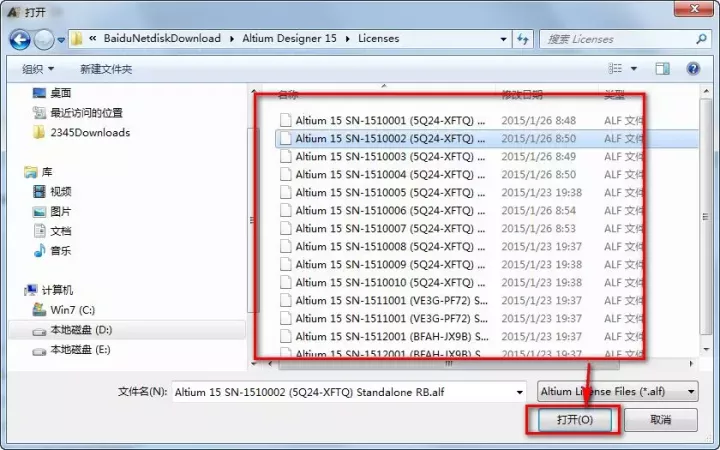Click the 打开(O) button
The image size is (720, 450).
click(x=574, y=420)
